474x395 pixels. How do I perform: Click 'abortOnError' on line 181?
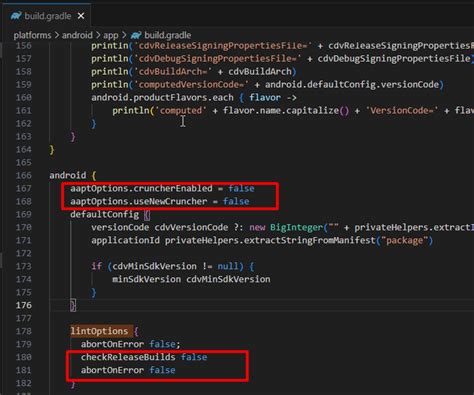112,370
